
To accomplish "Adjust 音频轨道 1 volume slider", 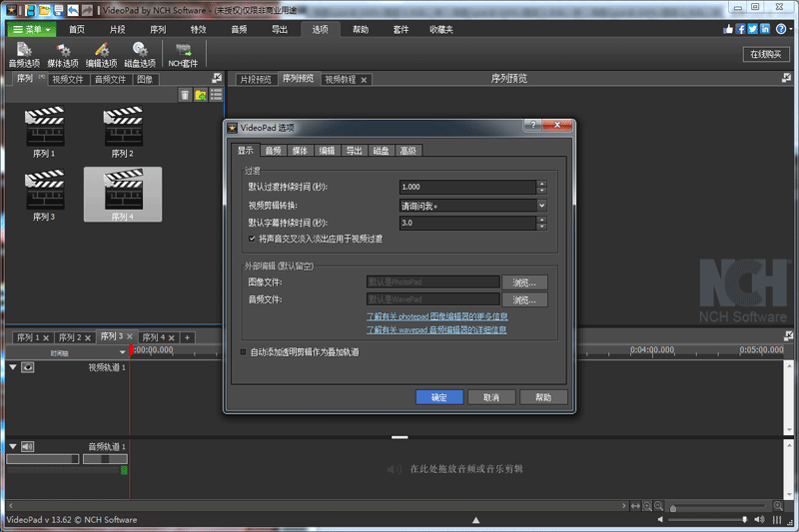I will [x=43, y=459].
